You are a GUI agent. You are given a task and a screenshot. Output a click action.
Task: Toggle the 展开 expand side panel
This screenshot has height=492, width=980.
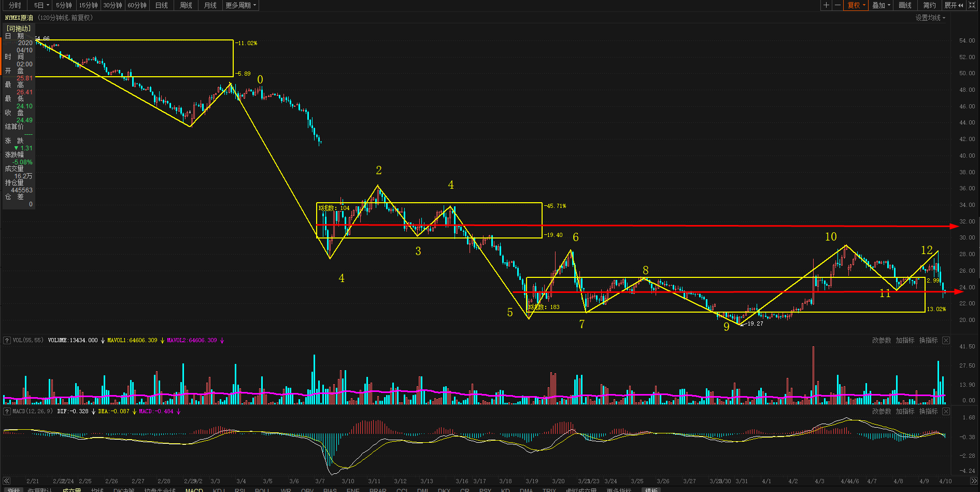pos(953,5)
